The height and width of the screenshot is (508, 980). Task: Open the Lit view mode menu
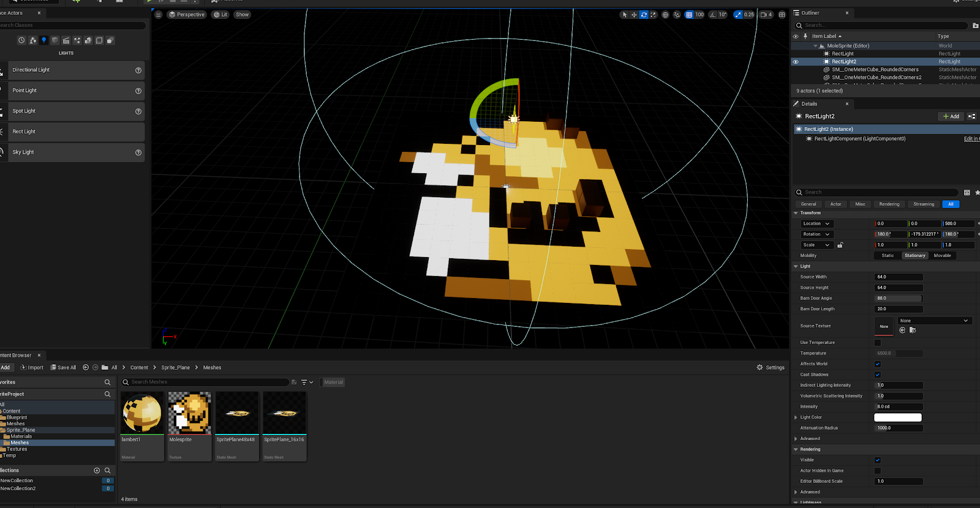(221, 15)
